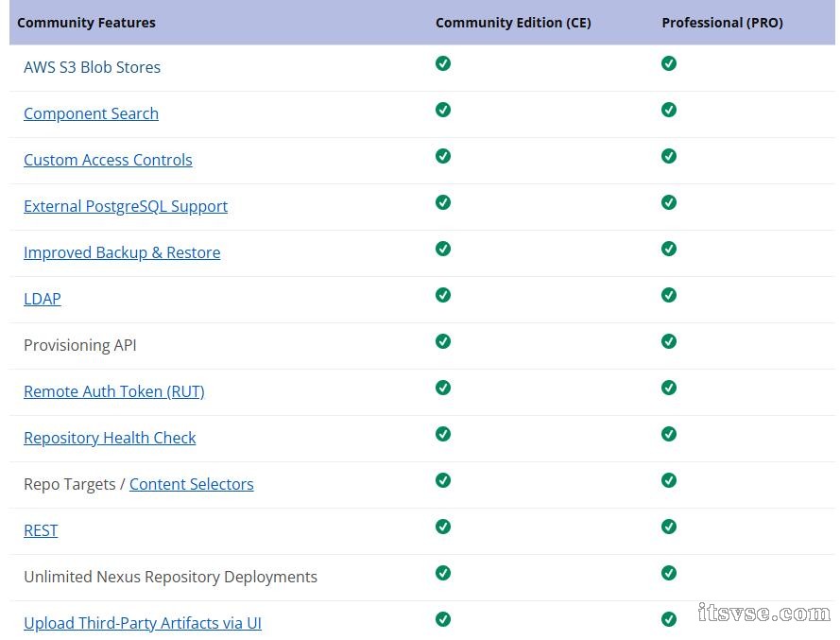This screenshot has width=840, height=640.
Task: Click the AWS S3 Blob Stores text
Action: point(93,67)
